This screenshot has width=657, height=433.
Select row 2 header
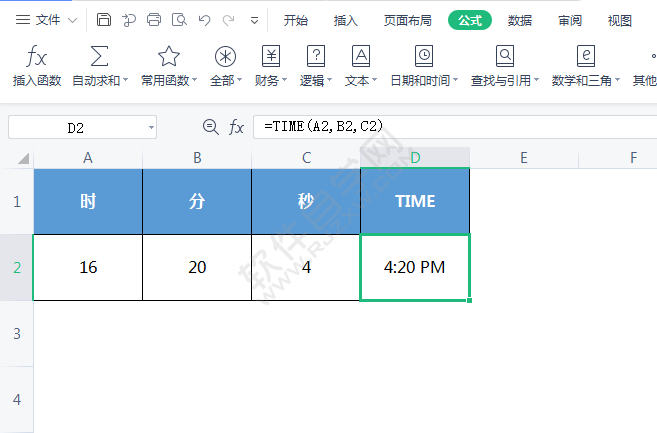[17, 267]
